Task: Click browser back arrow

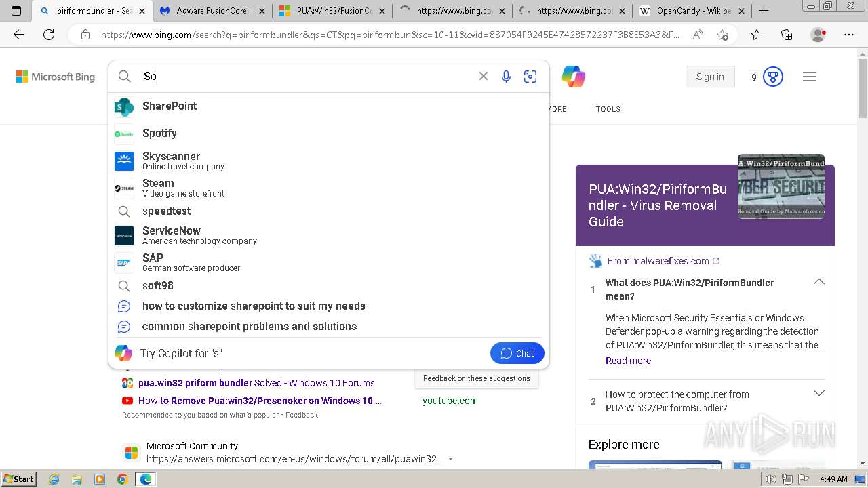Action: click(19, 35)
